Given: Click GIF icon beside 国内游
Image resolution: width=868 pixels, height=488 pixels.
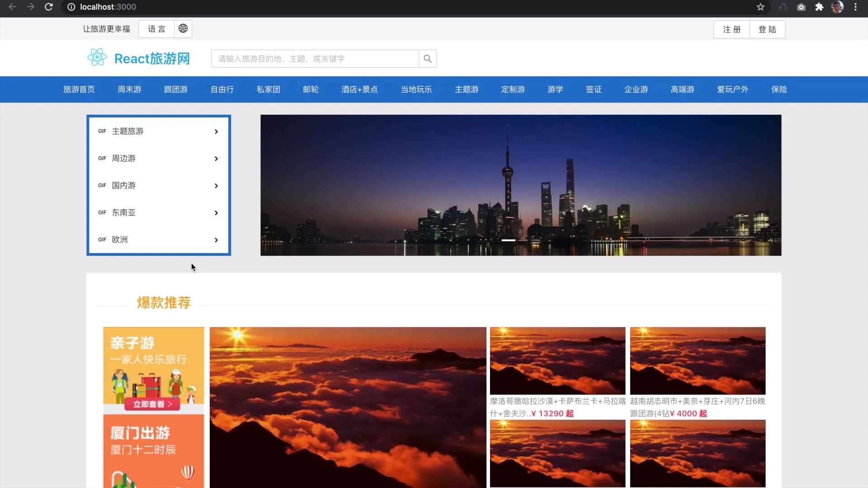Looking at the screenshot, I should click(102, 185).
